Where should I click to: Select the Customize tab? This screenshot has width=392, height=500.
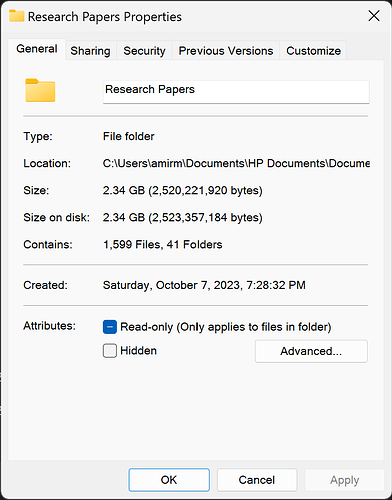tap(313, 51)
